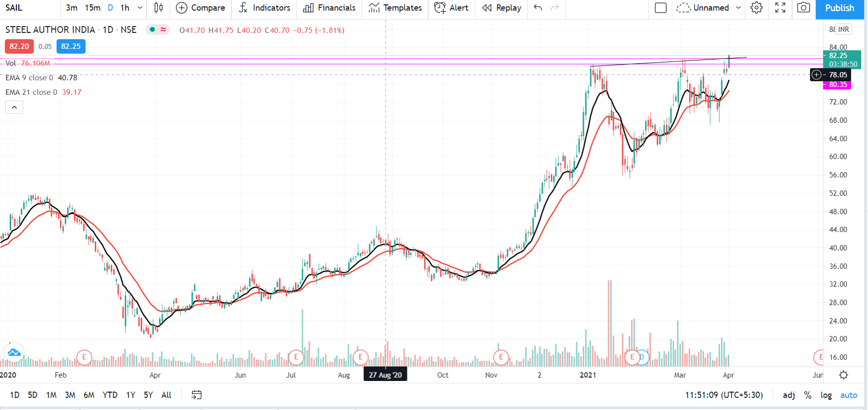The image size is (868, 410).
Task: Click the plus icon beside 78.05 price
Action: point(817,74)
